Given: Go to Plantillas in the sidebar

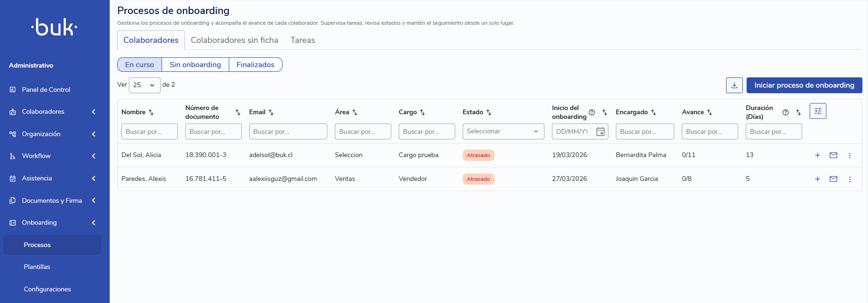Looking at the screenshot, I should pyautogui.click(x=37, y=267).
